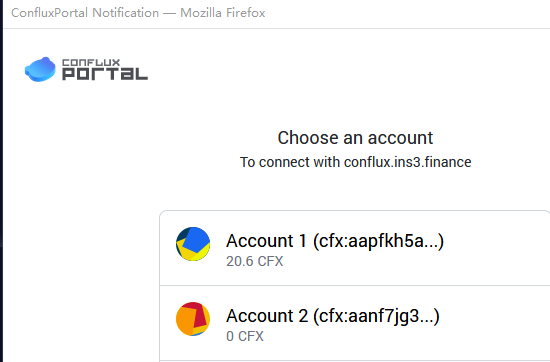Click the cfx:aapfkh5a... address text
The image size is (550, 362).
coord(378,241)
